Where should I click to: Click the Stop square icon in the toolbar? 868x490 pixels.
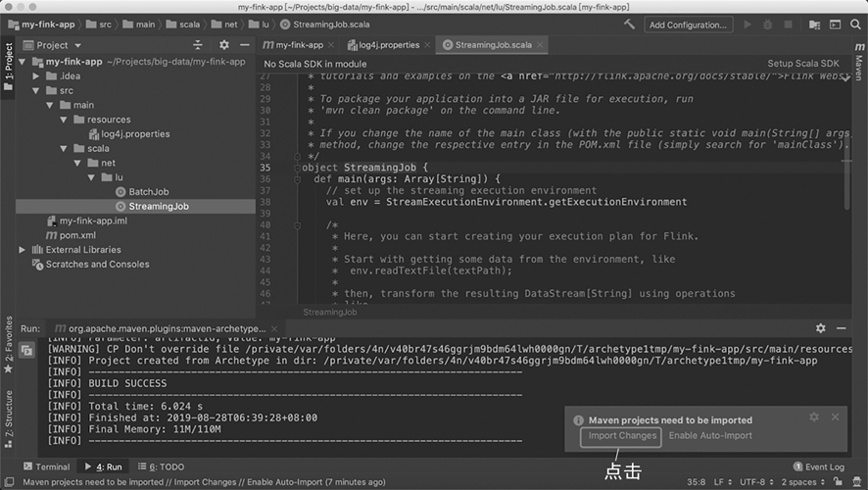coord(789,24)
